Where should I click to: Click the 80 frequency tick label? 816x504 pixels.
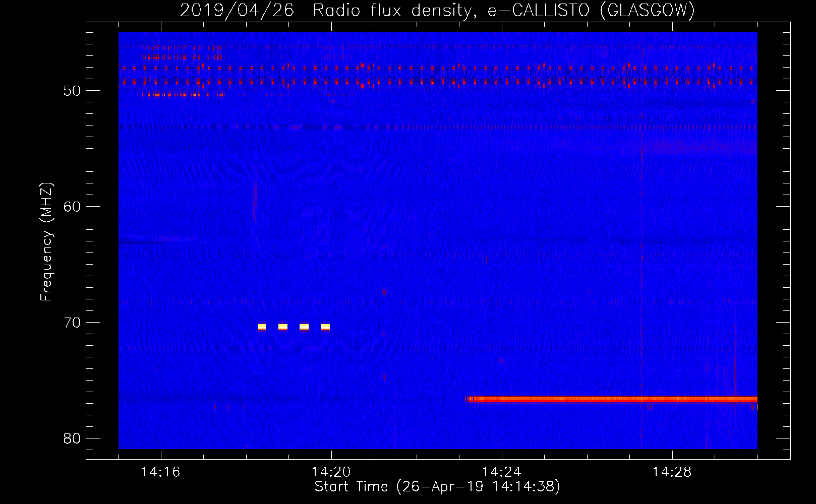[72, 438]
